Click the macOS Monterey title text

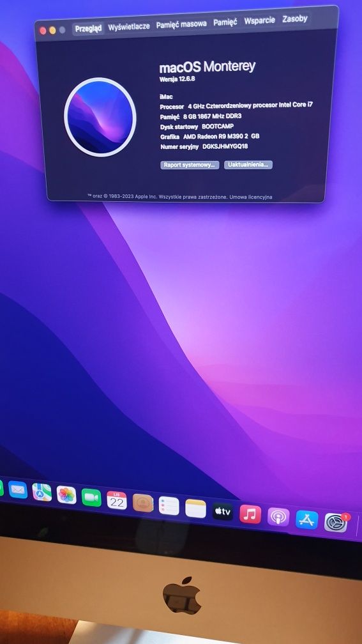click(x=207, y=67)
